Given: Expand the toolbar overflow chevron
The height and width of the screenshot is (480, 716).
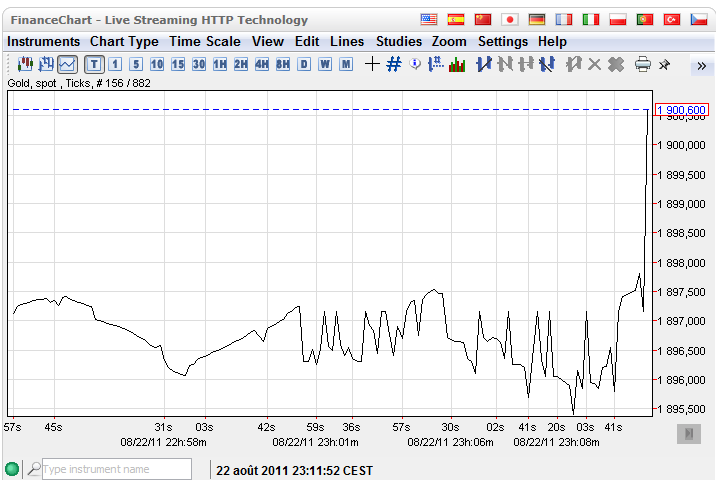Looking at the screenshot, I should [x=701, y=64].
